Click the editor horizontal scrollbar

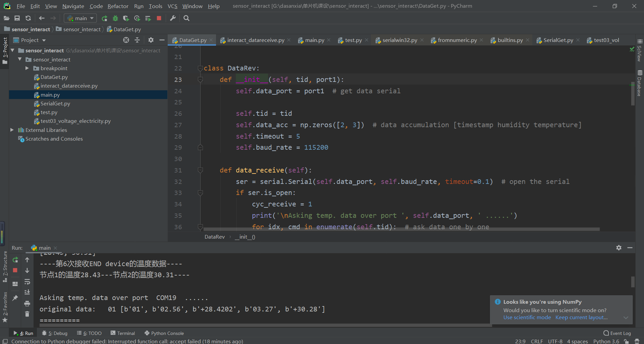pos(401,229)
